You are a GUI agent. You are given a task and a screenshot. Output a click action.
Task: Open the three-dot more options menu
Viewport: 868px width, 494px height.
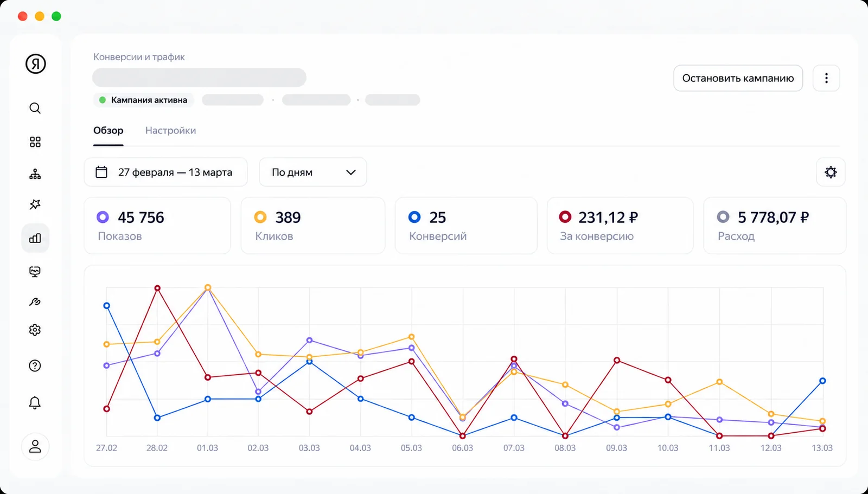coord(826,78)
